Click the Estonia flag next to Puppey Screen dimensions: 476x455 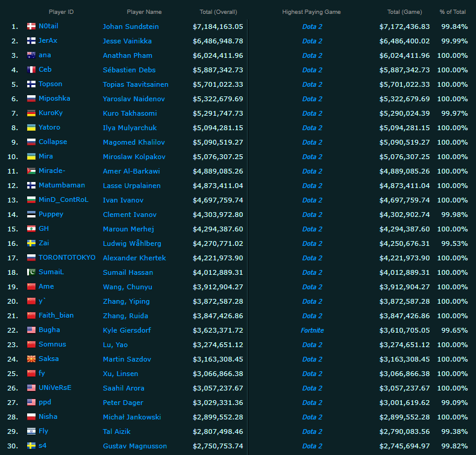pos(31,215)
